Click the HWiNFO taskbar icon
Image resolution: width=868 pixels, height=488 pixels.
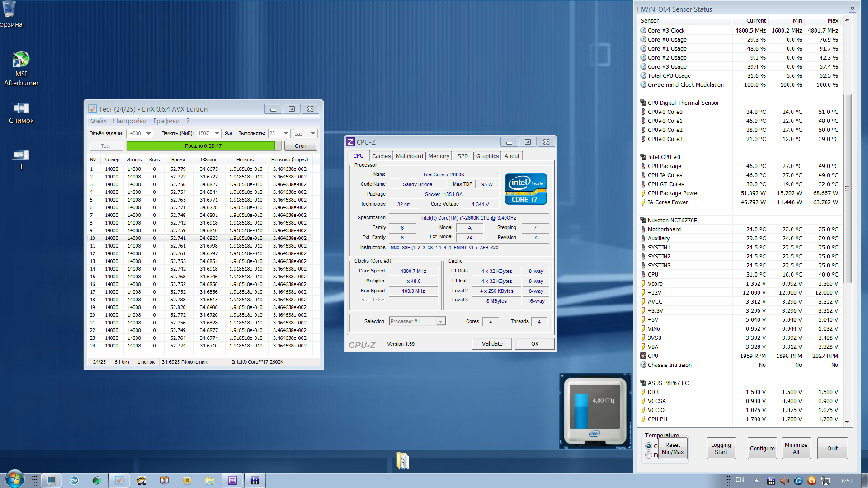255,480
